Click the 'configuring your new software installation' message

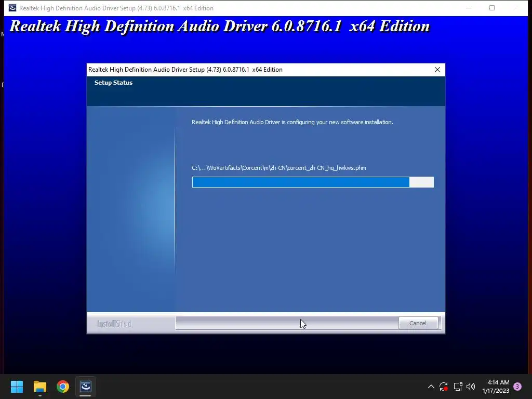(292, 122)
